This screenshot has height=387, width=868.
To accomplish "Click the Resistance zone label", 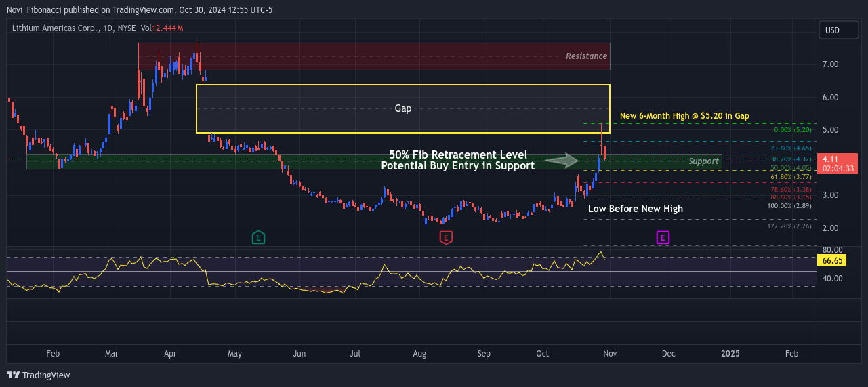I will 586,56.
